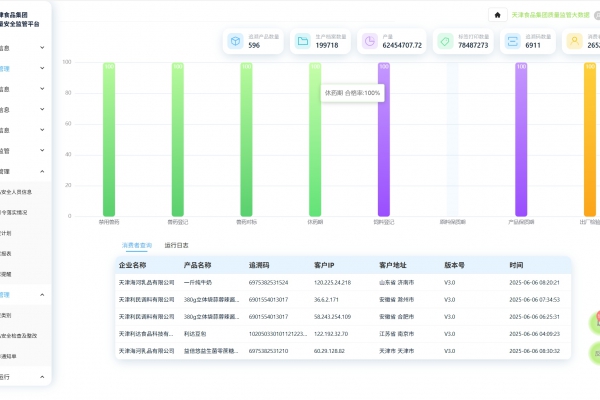This screenshot has width=600, height=400.
Task: Click the 版本号 column header
Action: tap(454, 265)
